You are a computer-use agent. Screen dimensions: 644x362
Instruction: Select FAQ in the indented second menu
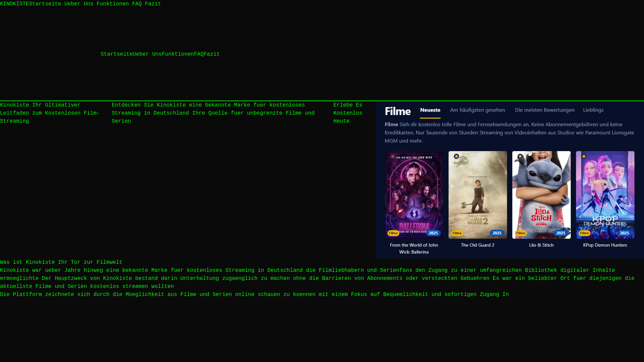click(x=199, y=54)
